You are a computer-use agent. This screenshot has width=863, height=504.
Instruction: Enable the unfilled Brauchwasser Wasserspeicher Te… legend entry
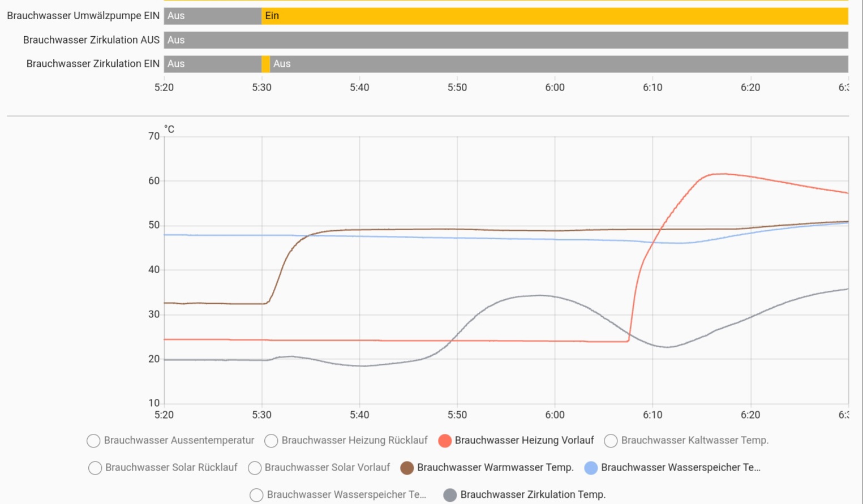[x=338, y=495]
